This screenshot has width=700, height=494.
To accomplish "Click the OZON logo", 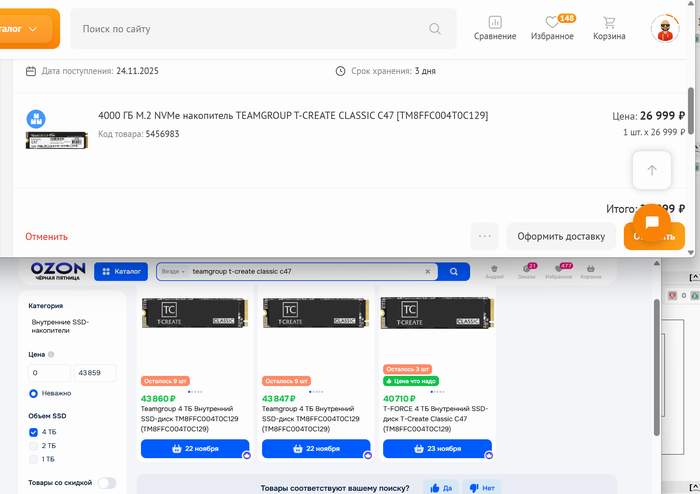I will tap(58, 270).
